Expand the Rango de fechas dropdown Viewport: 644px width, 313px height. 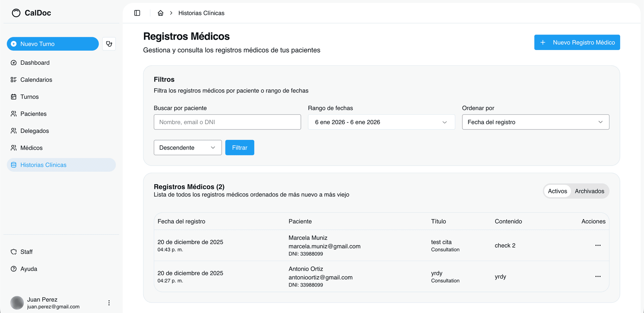[381, 122]
